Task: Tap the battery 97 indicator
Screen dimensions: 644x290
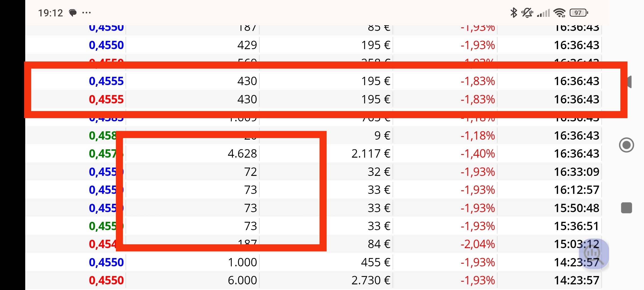Action: click(579, 13)
